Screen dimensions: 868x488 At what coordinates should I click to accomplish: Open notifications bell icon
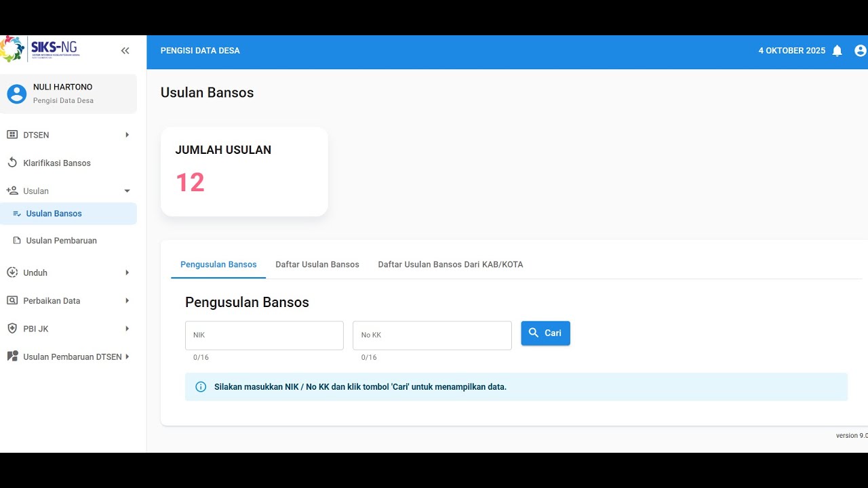(x=837, y=51)
